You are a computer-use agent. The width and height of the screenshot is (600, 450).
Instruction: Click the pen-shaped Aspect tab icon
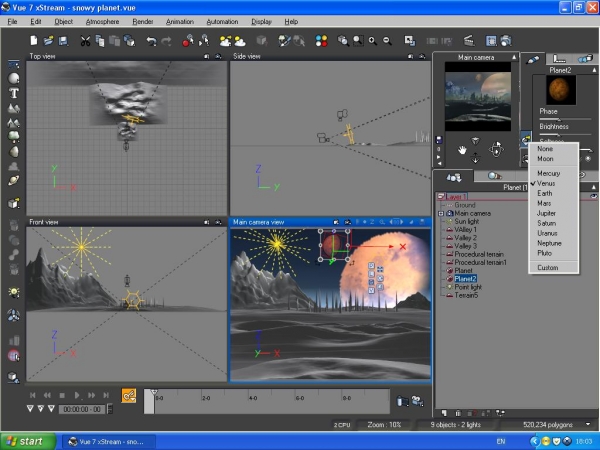tap(533, 59)
